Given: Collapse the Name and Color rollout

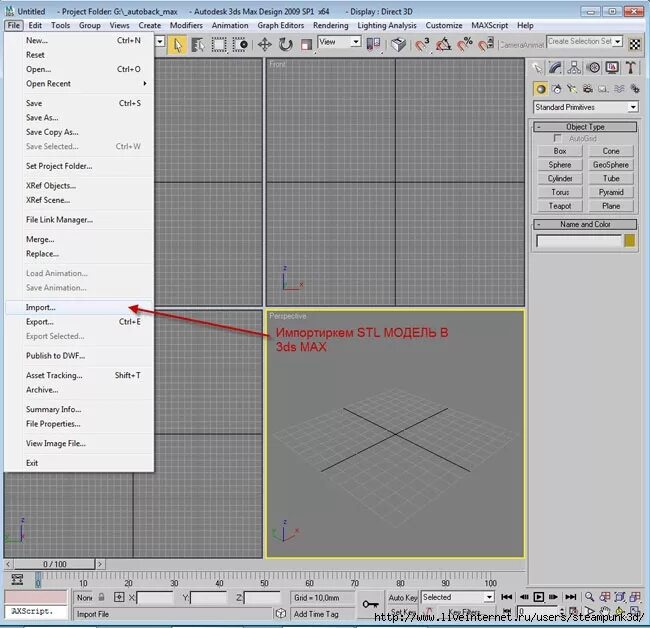Looking at the screenshot, I should pos(585,224).
